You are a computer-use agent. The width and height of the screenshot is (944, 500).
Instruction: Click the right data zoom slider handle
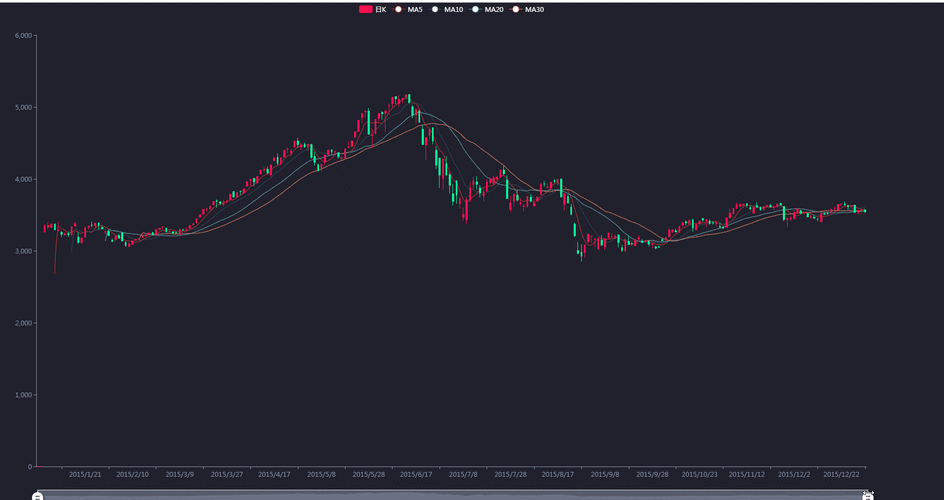[868, 495]
